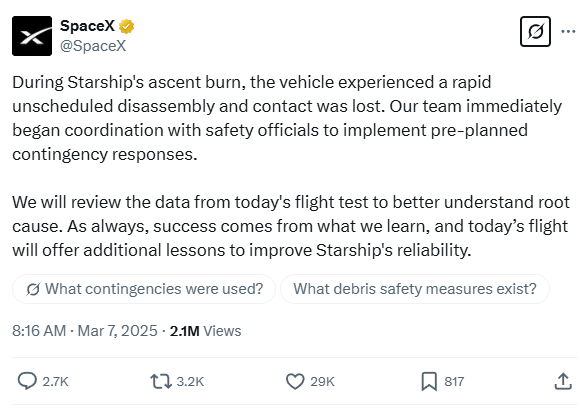Click the 3.2K reposts count
The height and width of the screenshot is (412, 580).
[190, 381]
